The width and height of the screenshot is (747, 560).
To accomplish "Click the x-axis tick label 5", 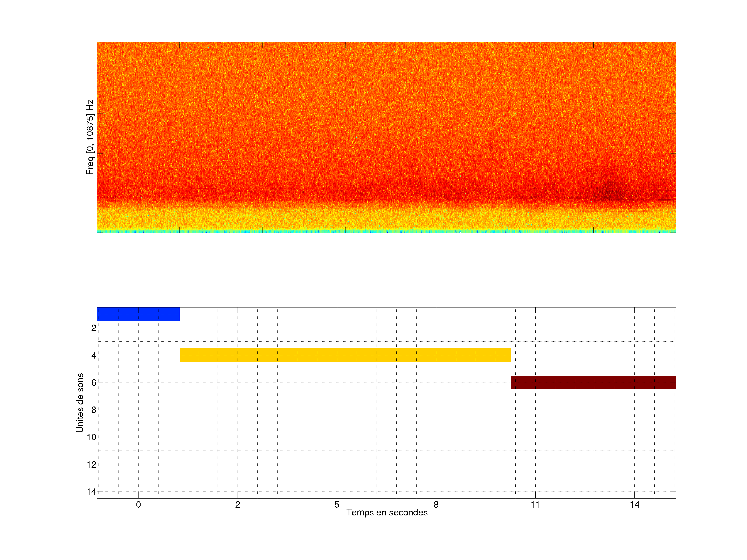I will pyautogui.click(x=337, y=505).
